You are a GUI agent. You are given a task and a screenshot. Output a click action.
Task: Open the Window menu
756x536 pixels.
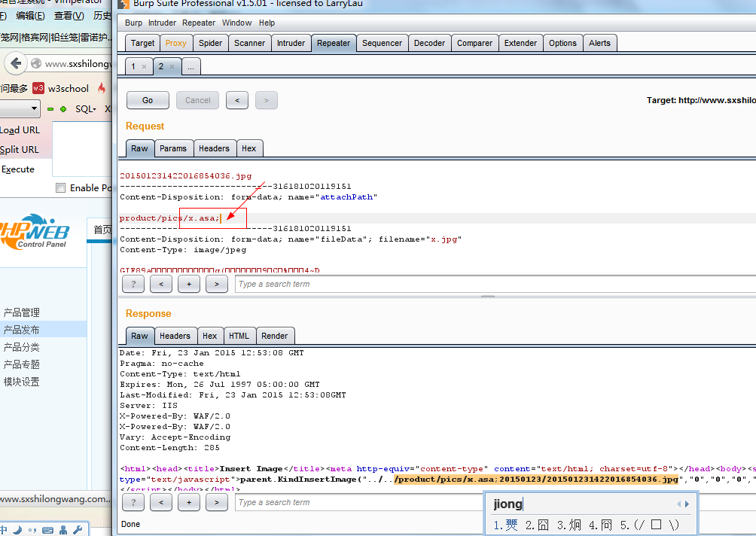[x=236, y=23]
